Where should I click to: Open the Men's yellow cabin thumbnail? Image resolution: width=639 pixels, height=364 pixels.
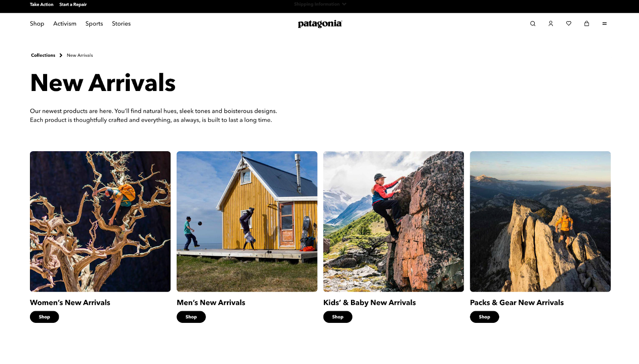pyautogui.click(x=247, y=222)
